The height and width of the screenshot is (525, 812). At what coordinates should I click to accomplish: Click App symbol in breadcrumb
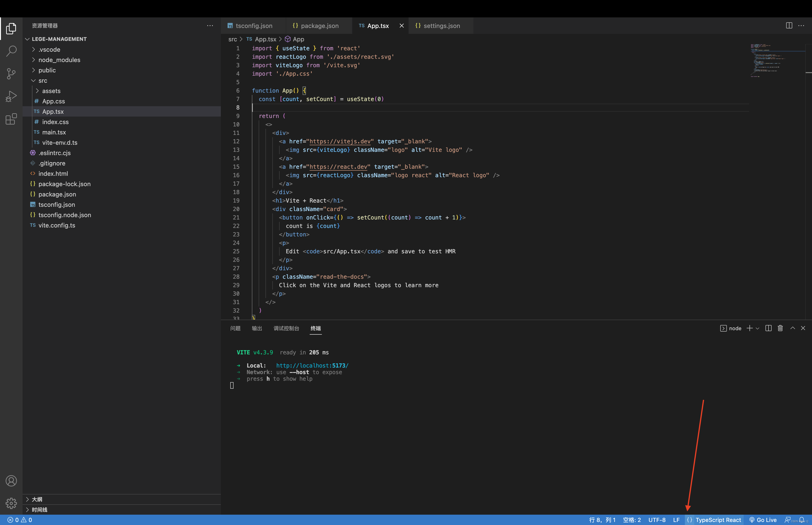point(294,39)
